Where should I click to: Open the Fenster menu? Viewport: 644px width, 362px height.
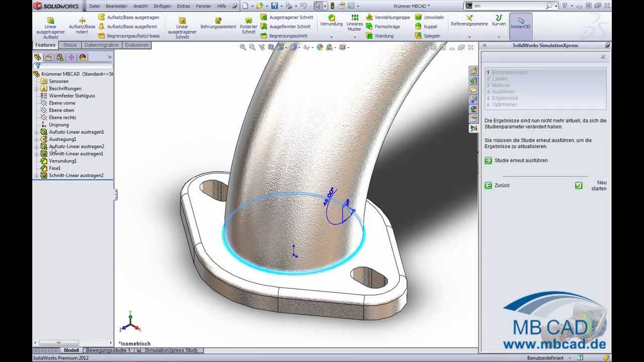203,6
